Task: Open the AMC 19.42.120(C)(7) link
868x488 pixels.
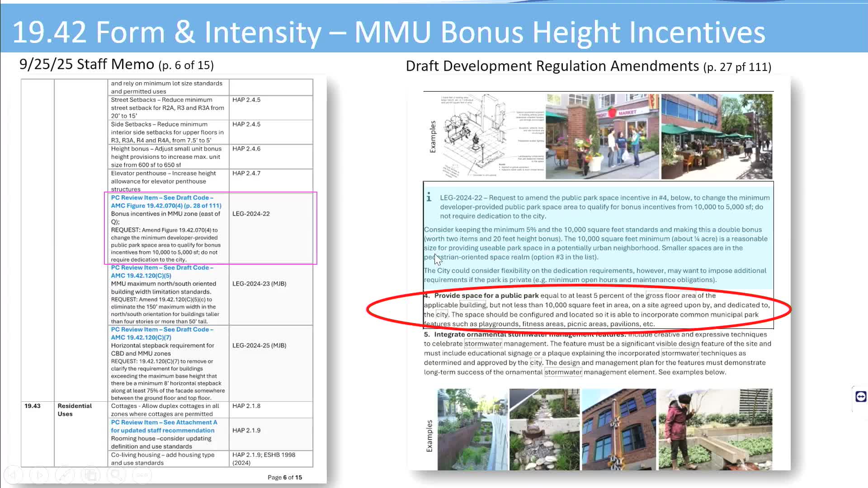Action: pyautogui.click(x=162, y=333)
